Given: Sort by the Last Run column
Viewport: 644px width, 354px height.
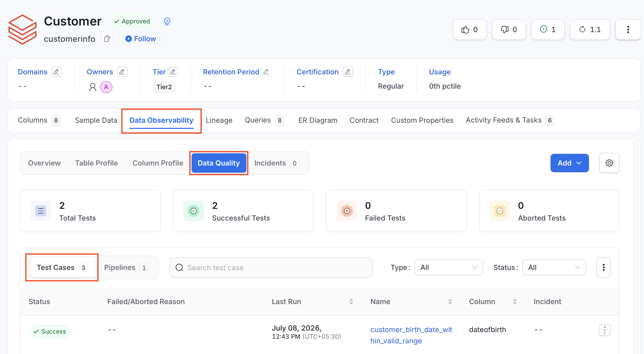Looking at the screenshot, I should pos(351,302).
